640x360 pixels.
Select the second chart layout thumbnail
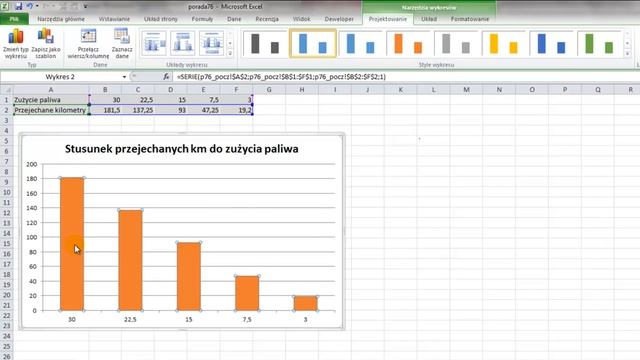[182, 43]
